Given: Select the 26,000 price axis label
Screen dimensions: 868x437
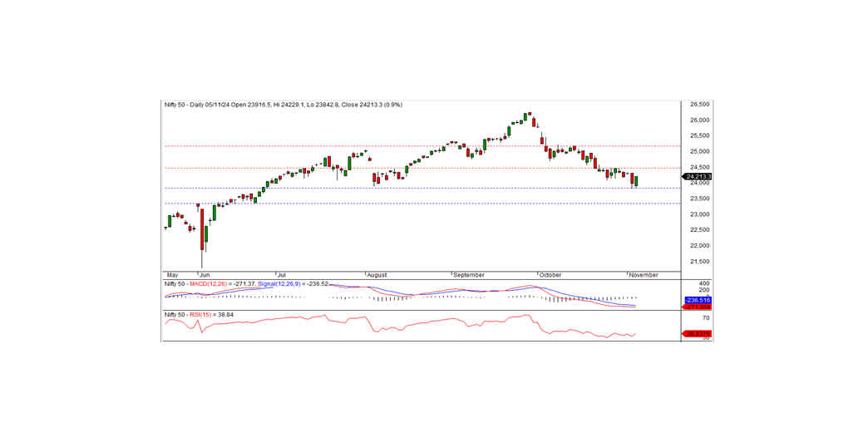Looking at the screenshot, I should click(x=700, y=120).
